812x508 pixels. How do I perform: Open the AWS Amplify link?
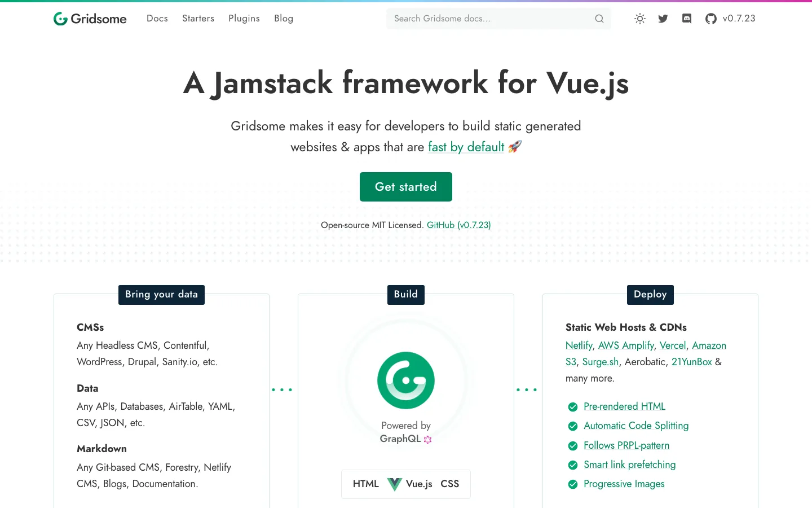click(626, 345)
